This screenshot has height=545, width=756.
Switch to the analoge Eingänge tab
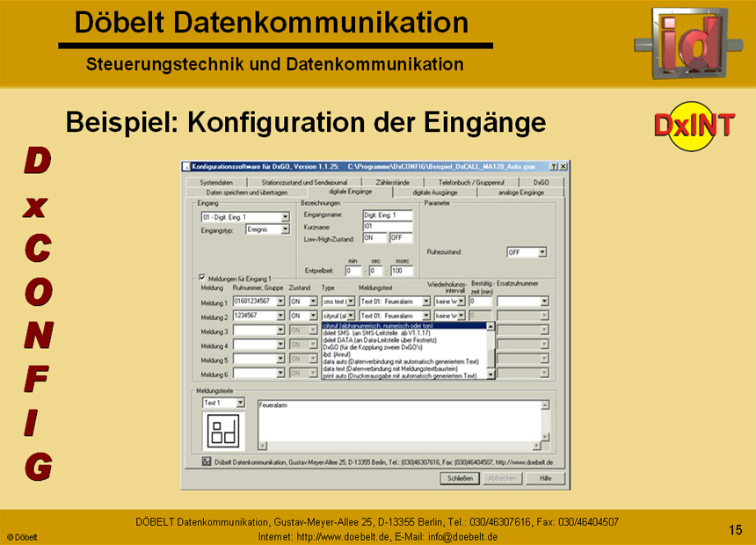520,193
